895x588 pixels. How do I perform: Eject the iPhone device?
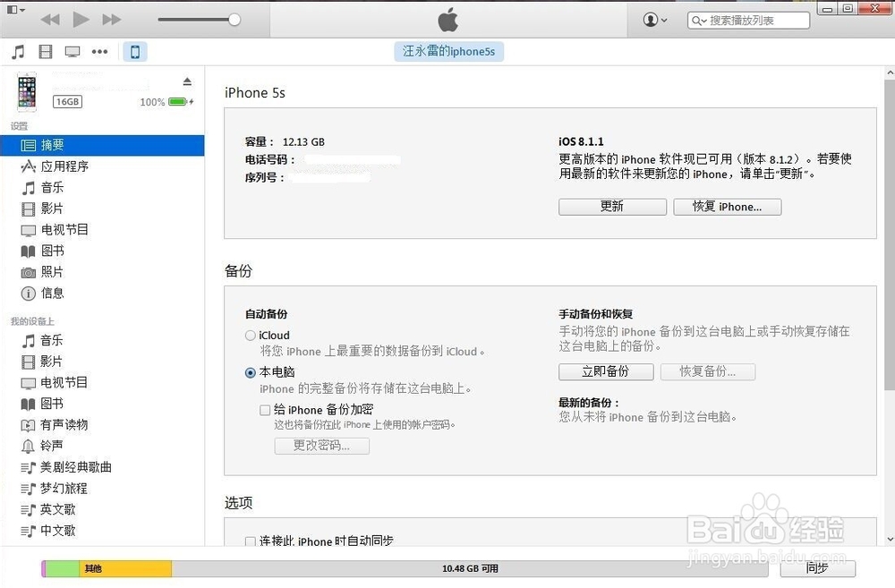187,82
